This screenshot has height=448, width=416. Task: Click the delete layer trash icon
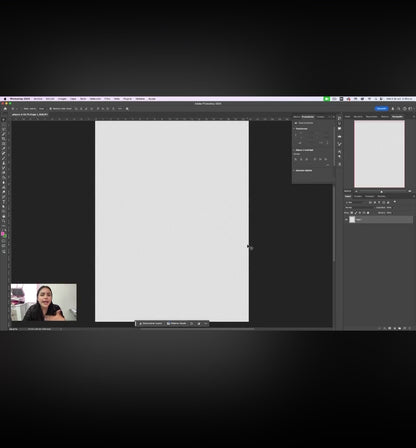pos(410,328)
